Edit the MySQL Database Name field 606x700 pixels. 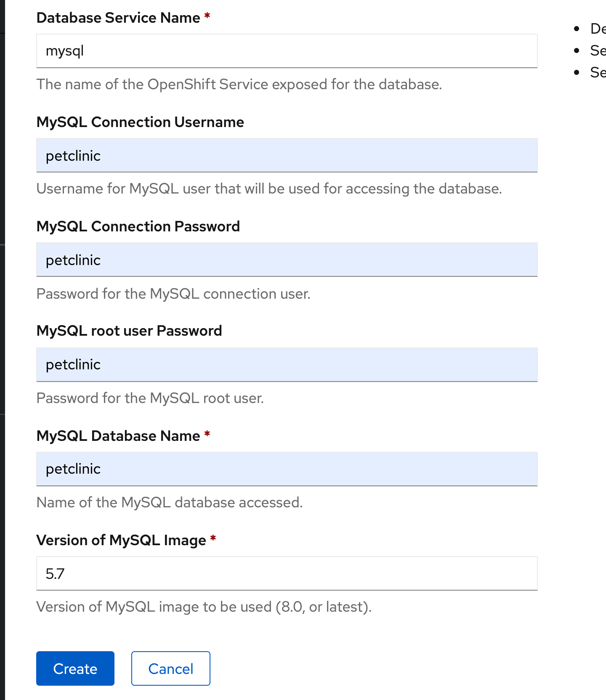287,469
